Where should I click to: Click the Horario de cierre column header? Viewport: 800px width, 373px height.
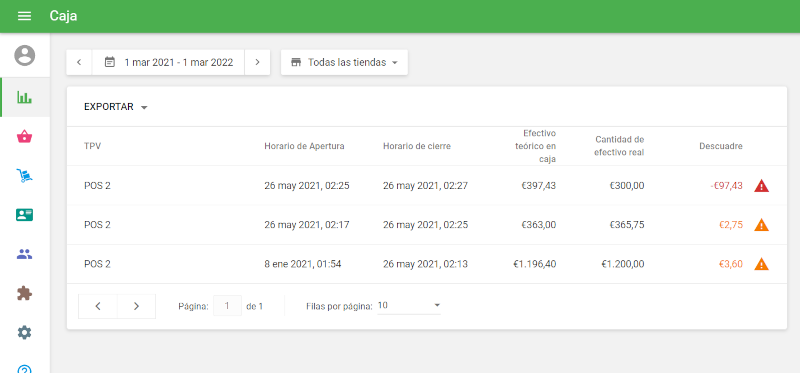[x=417, y=146]
